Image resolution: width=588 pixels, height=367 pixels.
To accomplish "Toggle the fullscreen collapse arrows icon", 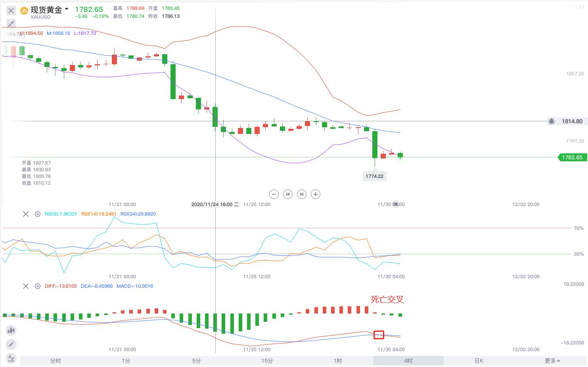I will [11, 23].
